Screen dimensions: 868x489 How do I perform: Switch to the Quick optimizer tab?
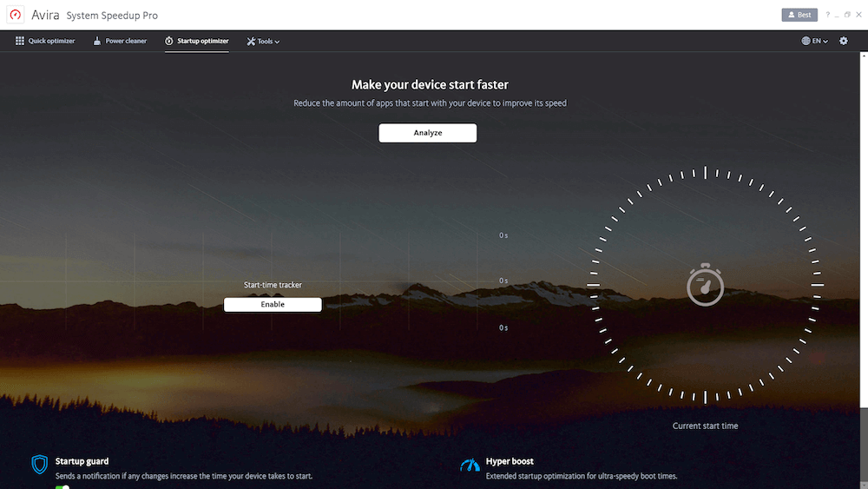[44, 41]
